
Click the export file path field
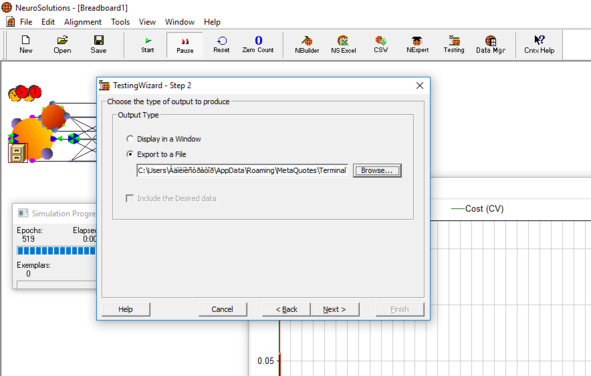242,170
